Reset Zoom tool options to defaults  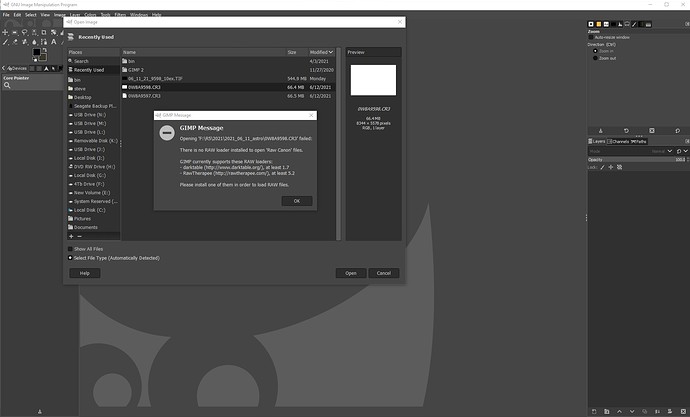[678, 131]
